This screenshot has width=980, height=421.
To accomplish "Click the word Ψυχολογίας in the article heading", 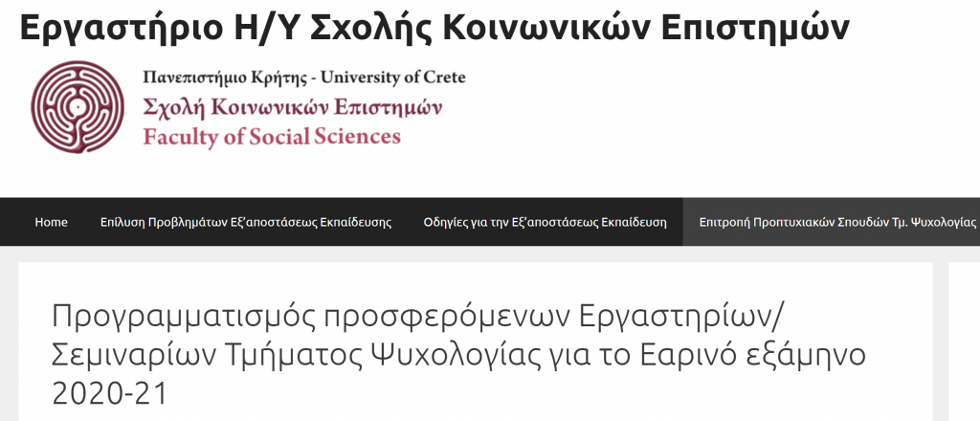I will 554,357.
